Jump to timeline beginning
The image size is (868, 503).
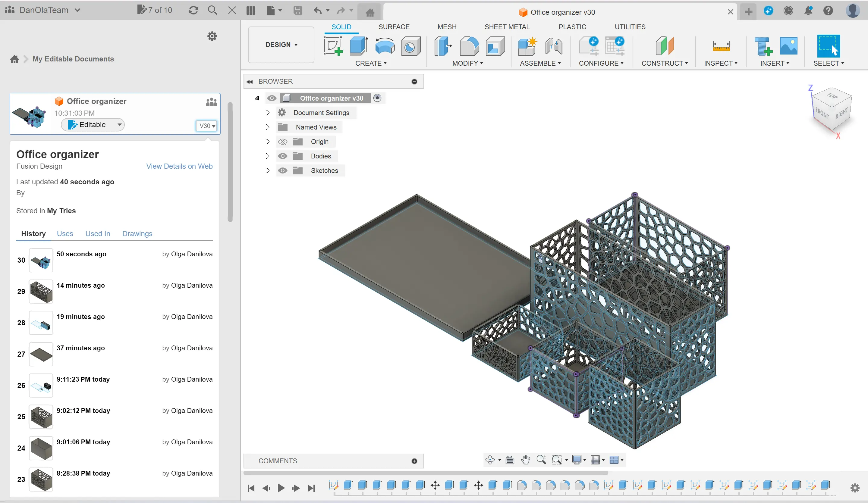point(251,488)
